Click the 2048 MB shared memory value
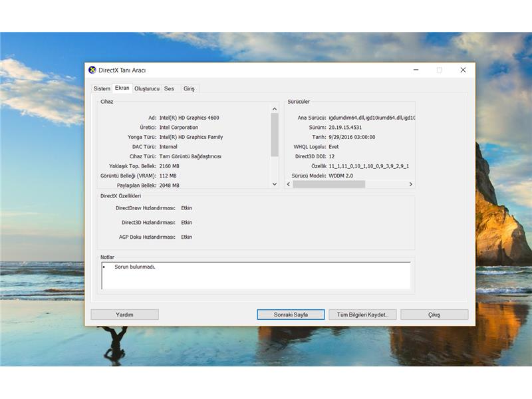The height and width of the screenshot is (399, 532). coord(170,186)
